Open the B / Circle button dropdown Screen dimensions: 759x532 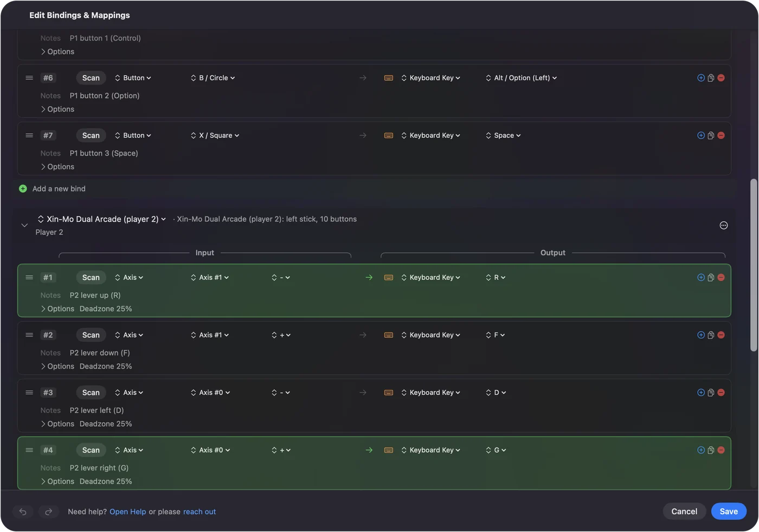click(x=213, y=78)
